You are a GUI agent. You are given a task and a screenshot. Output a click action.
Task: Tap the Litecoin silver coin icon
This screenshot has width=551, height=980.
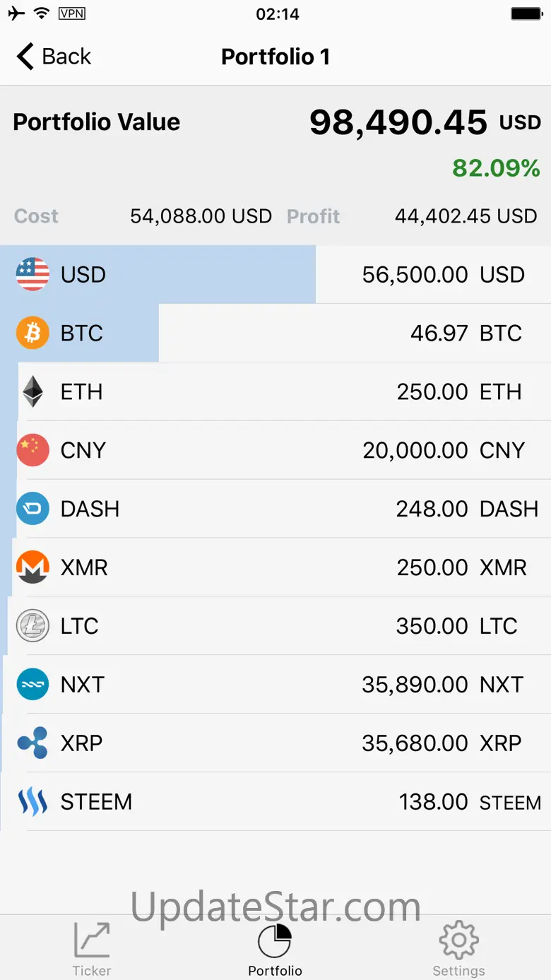(32, 626)
